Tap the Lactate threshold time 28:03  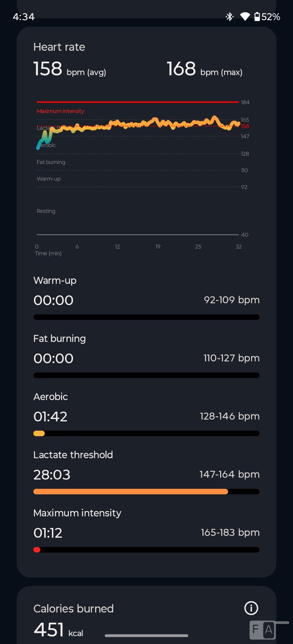[x=52, y=475]
